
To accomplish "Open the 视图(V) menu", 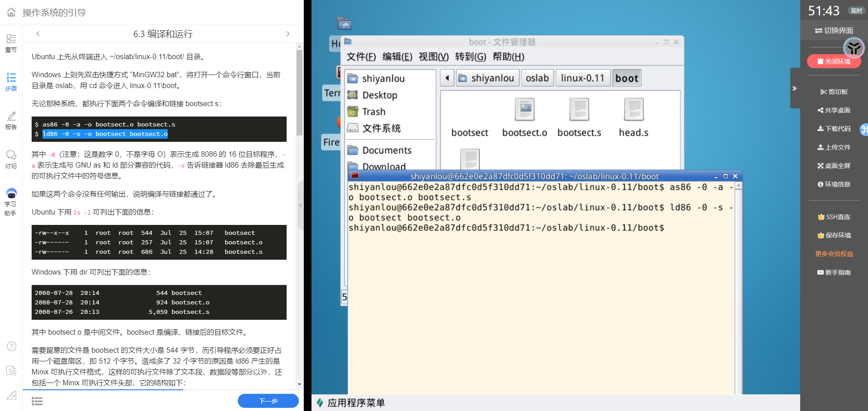I will (x=433, y=57).
